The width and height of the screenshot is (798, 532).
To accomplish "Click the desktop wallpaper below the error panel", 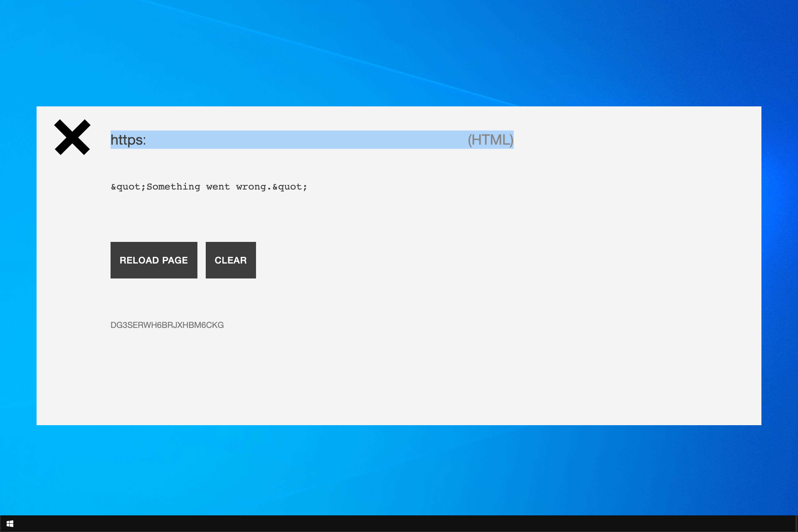I will coord(399,470).
